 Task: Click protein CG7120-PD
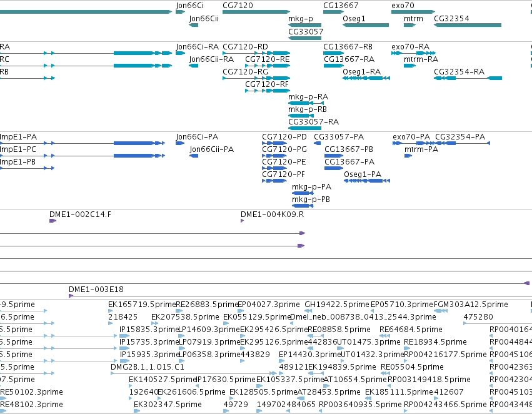[x=274, y=143]
